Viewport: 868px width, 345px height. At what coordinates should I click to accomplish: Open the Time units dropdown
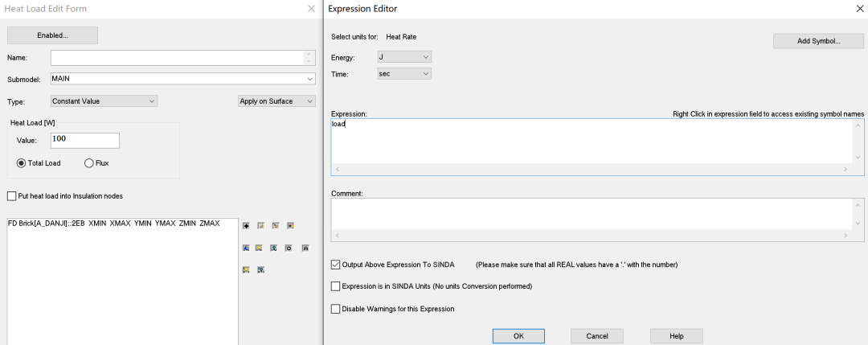(404, 74)
